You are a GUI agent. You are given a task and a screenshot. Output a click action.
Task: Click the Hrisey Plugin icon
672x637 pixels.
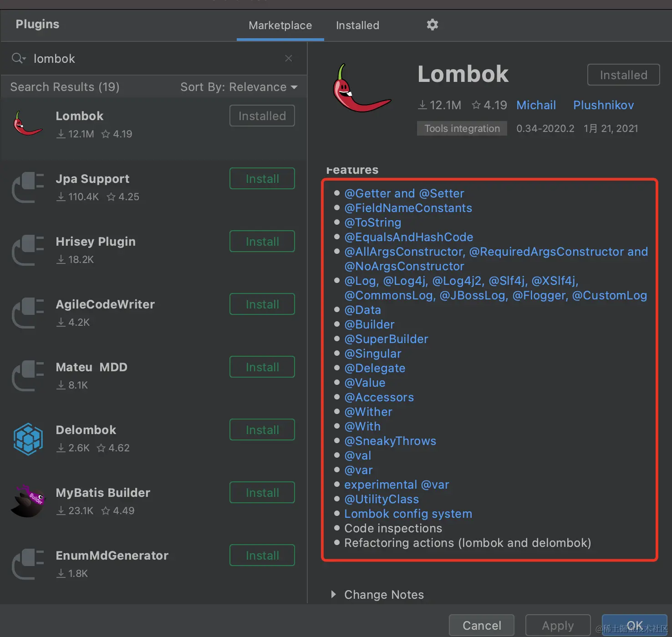[28, 250]
